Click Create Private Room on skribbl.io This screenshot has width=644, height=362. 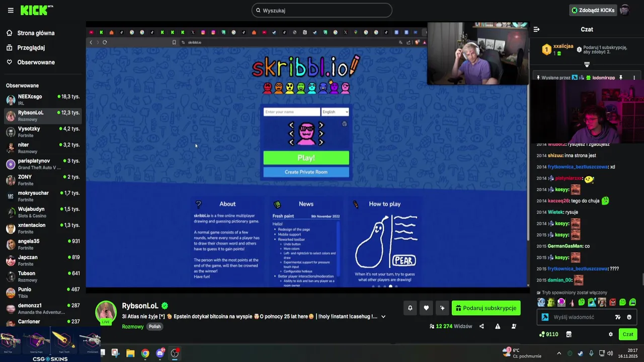click(306, 172)
